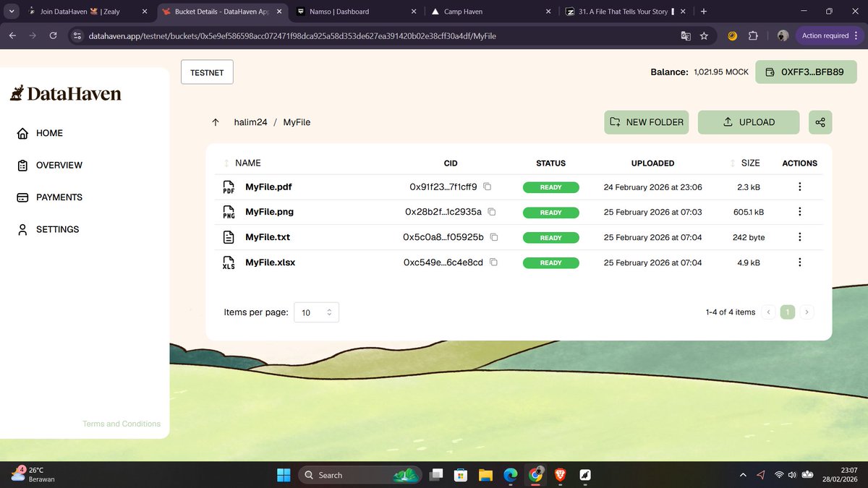Click the TESTNET button
The height and width of the screenshot is (488, 868).
(207, 72)
